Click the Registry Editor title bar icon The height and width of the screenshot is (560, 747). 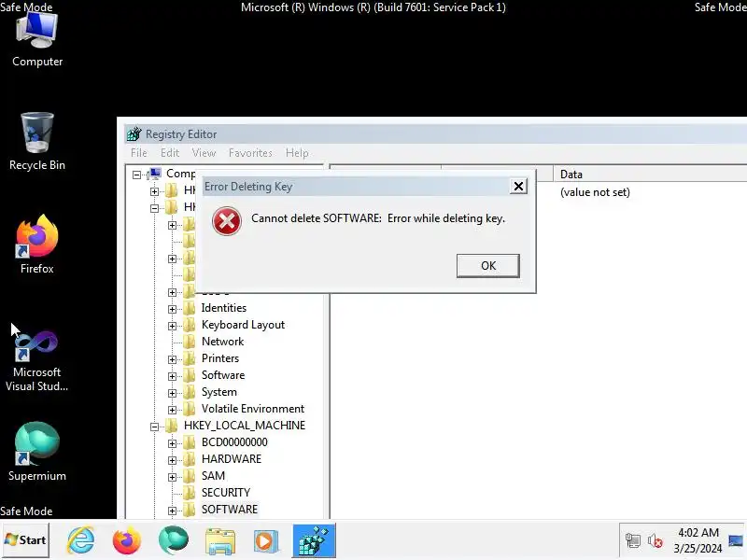pos(134,134)
